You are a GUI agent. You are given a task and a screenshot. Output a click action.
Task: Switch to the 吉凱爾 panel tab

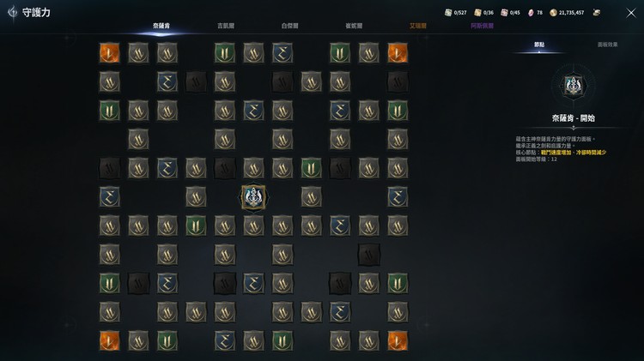click(226, 26)
